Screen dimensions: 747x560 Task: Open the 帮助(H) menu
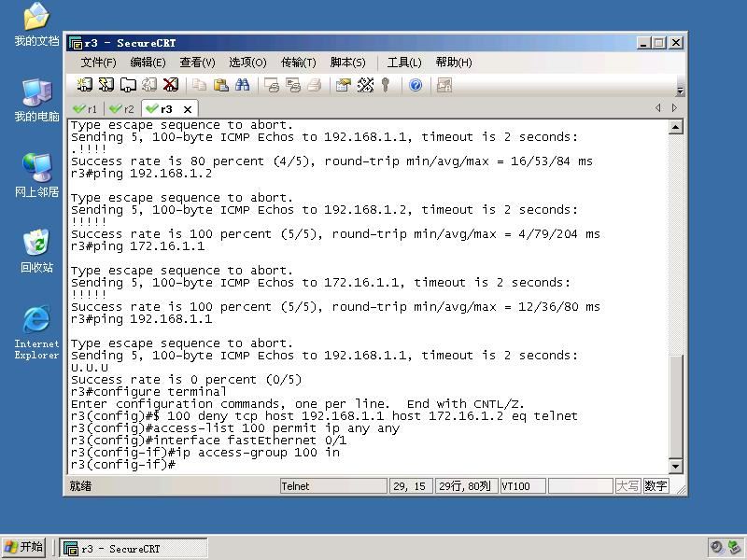(x=454, y=63)
